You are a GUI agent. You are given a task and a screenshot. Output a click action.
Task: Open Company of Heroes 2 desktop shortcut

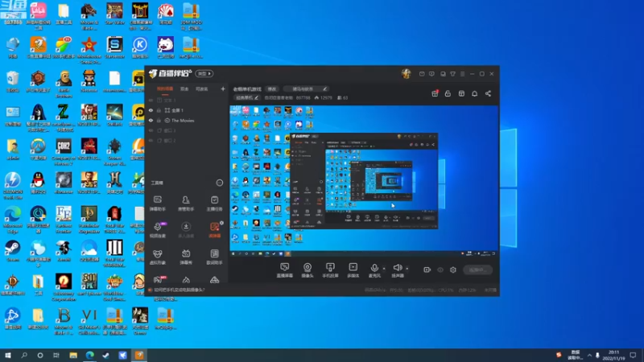(64, 151)
